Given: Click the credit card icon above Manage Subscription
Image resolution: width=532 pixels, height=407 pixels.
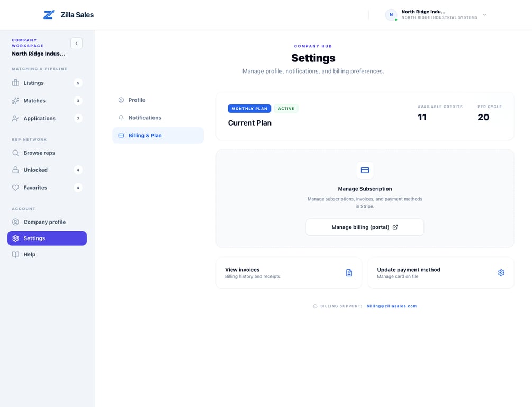Looking at the screenshot, I should 365,170.
